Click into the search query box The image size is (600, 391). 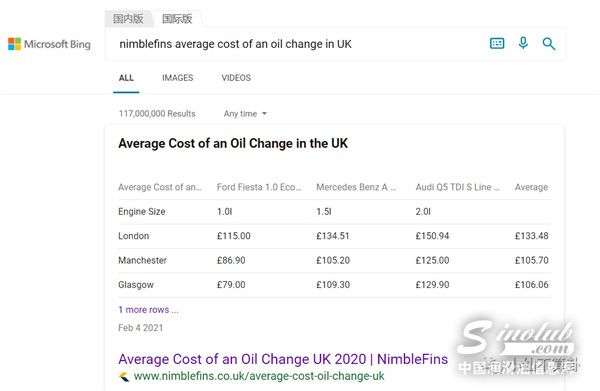click(x=298, y=44)
